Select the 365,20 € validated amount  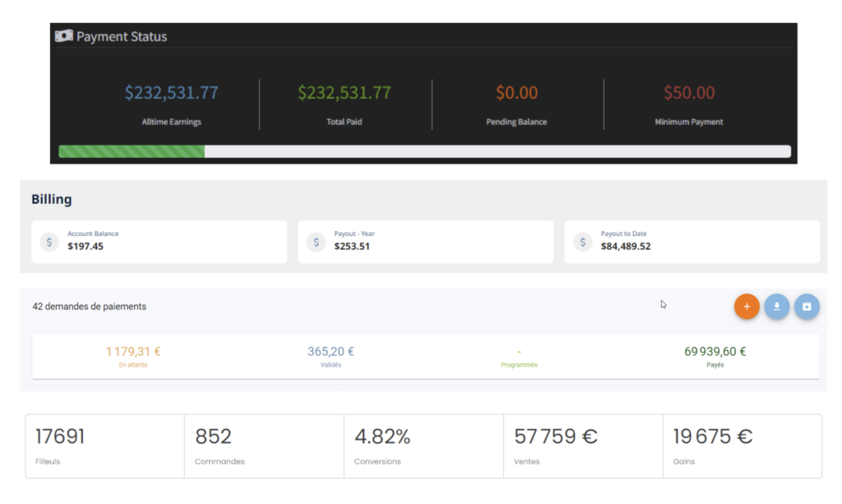pos(331,352)
